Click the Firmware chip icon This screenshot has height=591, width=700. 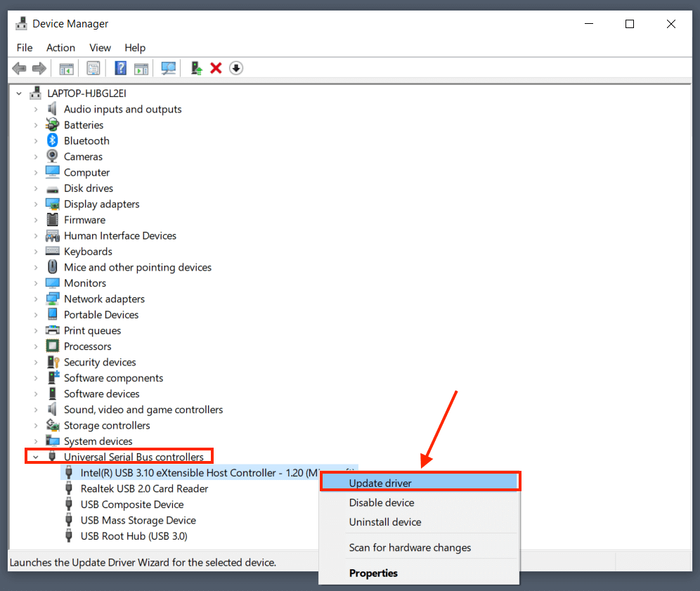[x=52, y=220]
